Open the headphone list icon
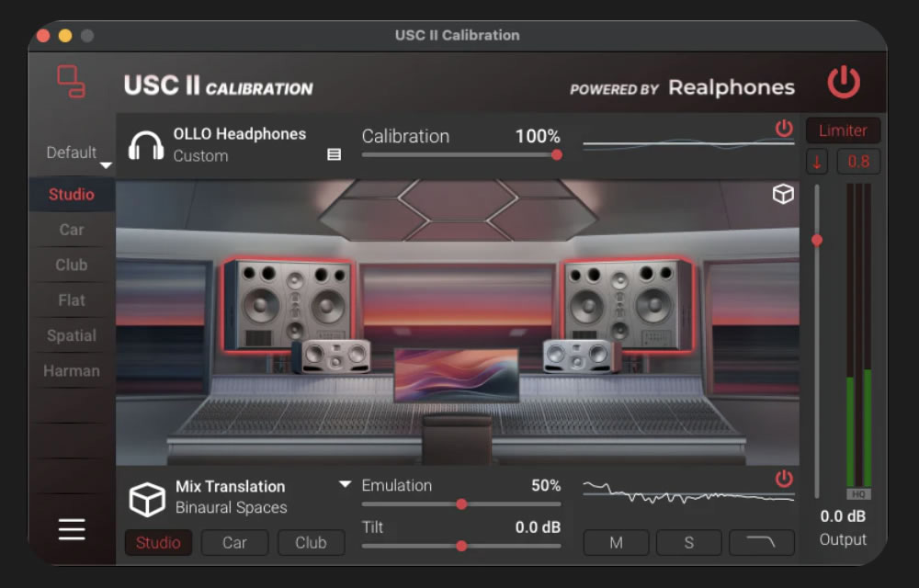 click(335, 154)
